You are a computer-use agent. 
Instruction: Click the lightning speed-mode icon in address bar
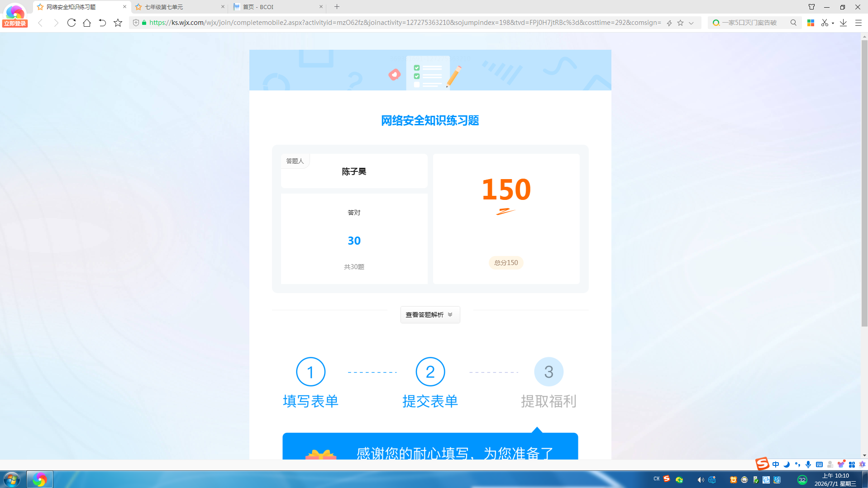(669, 23)
